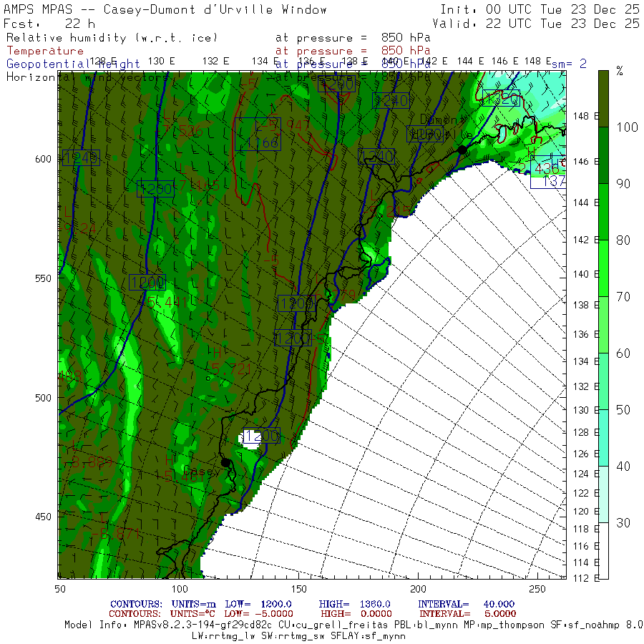
Task: Click the red 'LOW= -5.0000' legend value
Action: click(258, 614)
